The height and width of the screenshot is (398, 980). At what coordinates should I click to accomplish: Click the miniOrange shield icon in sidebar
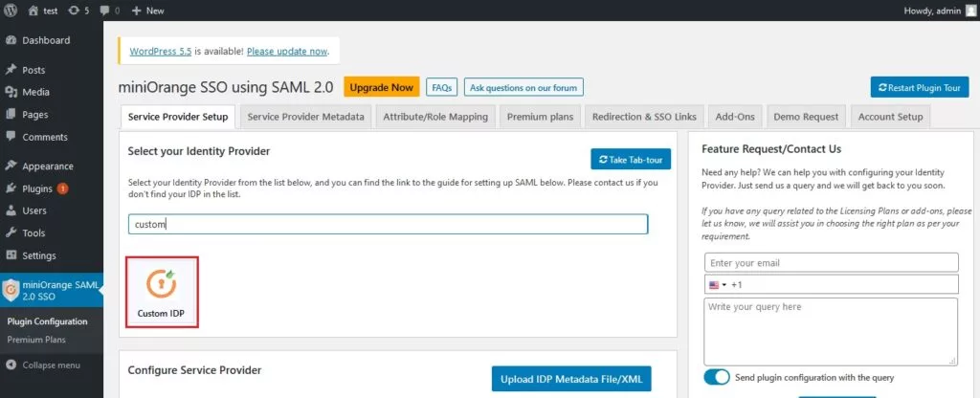point(11,291)
